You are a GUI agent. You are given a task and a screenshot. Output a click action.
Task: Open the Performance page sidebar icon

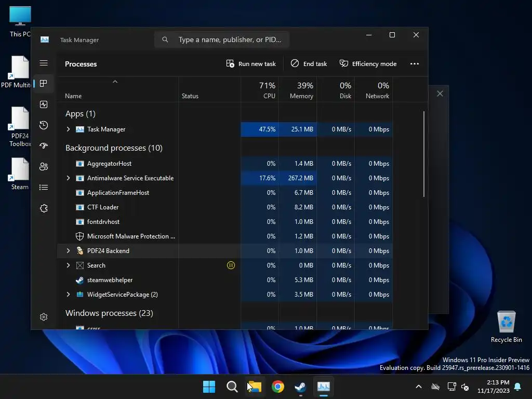pyautogui.click(x=44, y=104)
